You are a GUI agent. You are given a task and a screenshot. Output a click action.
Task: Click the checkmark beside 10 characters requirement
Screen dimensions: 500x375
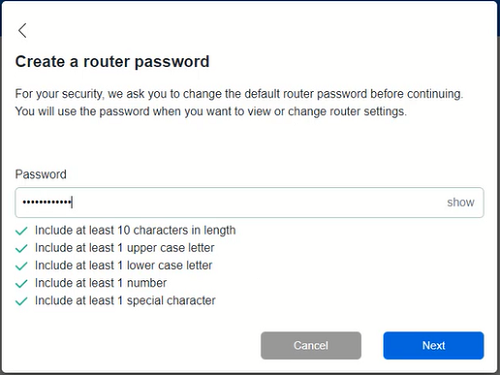pyautogui.click(x=21, y=231)
